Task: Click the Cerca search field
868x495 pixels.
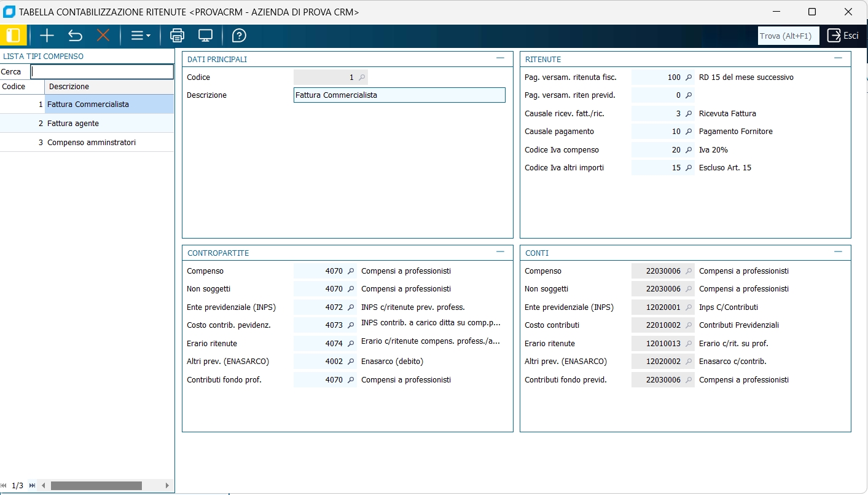Action: point(102,72)
